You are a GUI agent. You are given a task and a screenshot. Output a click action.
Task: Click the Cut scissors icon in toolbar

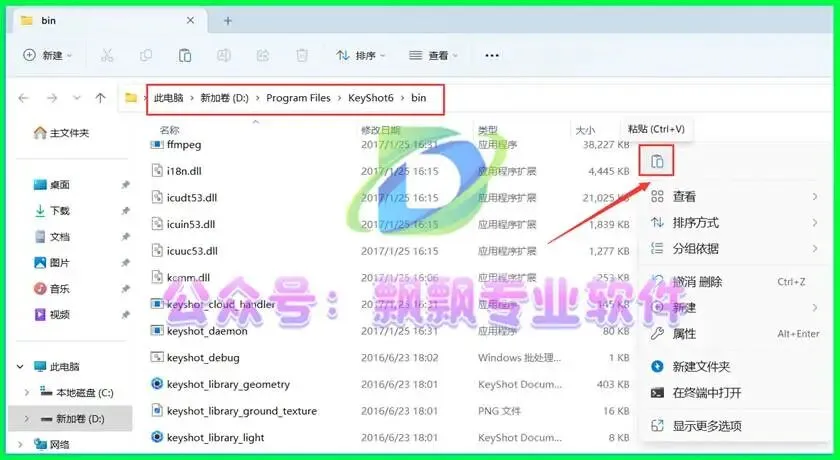point(107,55)
